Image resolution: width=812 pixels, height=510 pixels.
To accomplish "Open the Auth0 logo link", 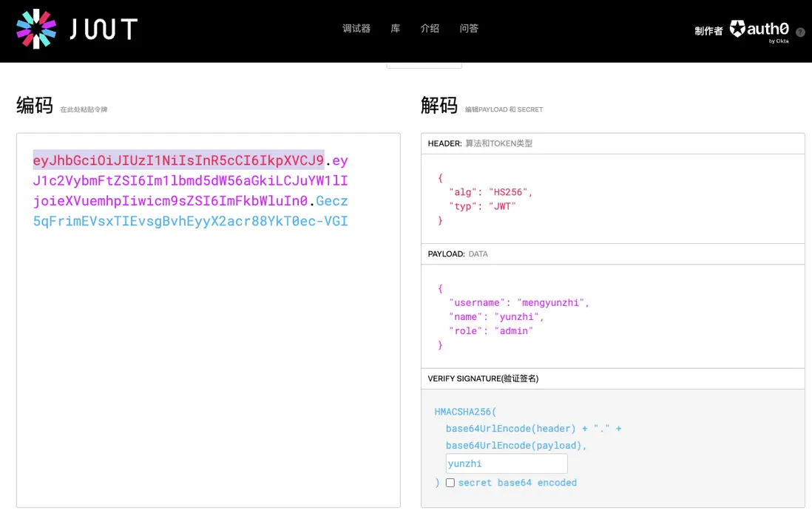I will [x=759, y=30].
